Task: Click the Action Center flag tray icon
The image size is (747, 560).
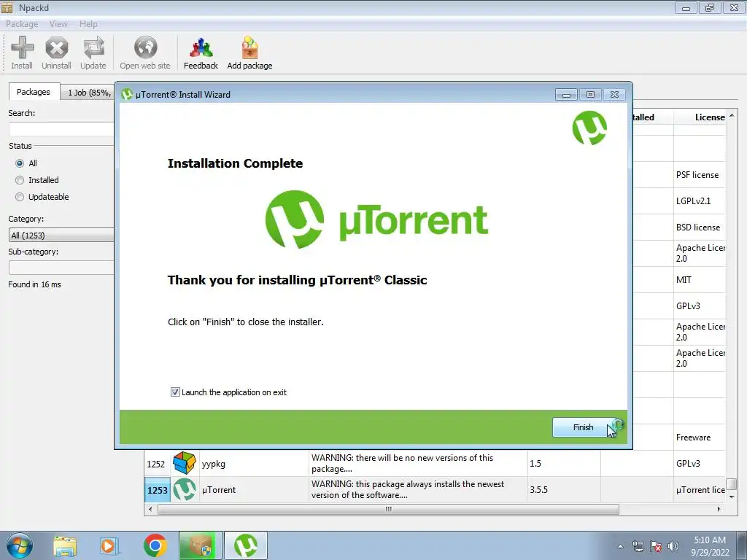Action: [x=656, y=546]
